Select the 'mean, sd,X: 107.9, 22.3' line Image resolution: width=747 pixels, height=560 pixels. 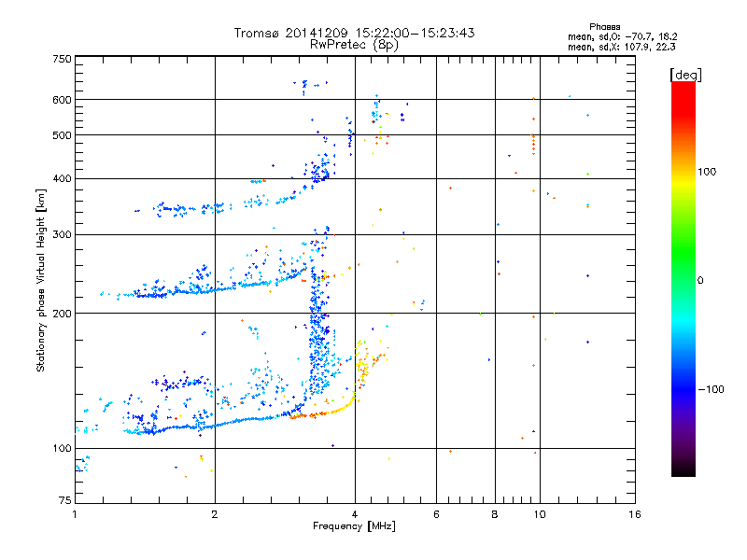point(621,47)
